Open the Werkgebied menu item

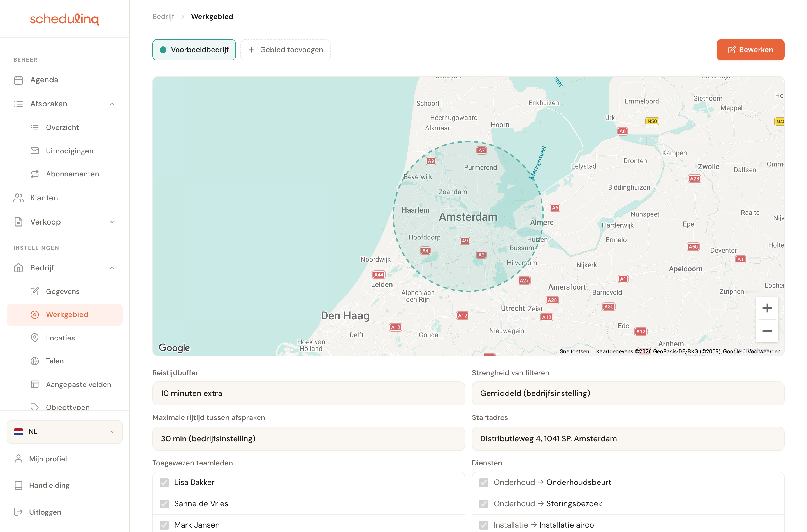pos(64,315)
